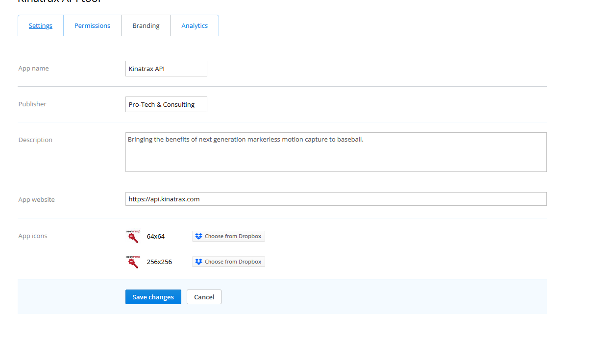Click the Kinatrax logo thumbnail beside 256x256
Screen dimensions: 614x364
133,262
